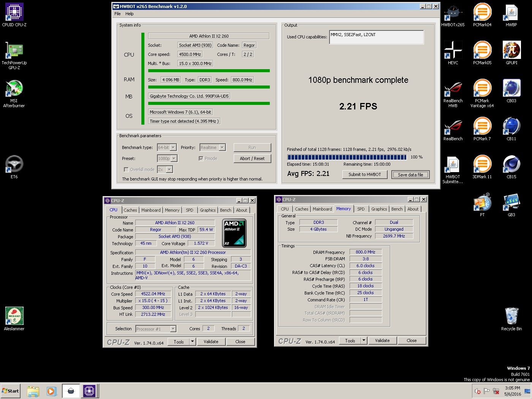The height and width of the screenshot is (399, 532).
Task: Open PCMark 7 desktop shortcut
Action: click(482, 129)
